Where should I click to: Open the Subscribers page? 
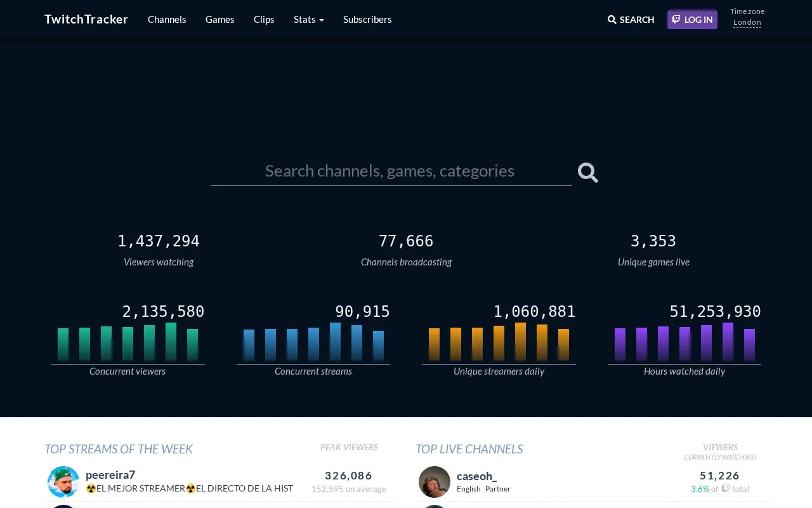[x=367, y=19]
